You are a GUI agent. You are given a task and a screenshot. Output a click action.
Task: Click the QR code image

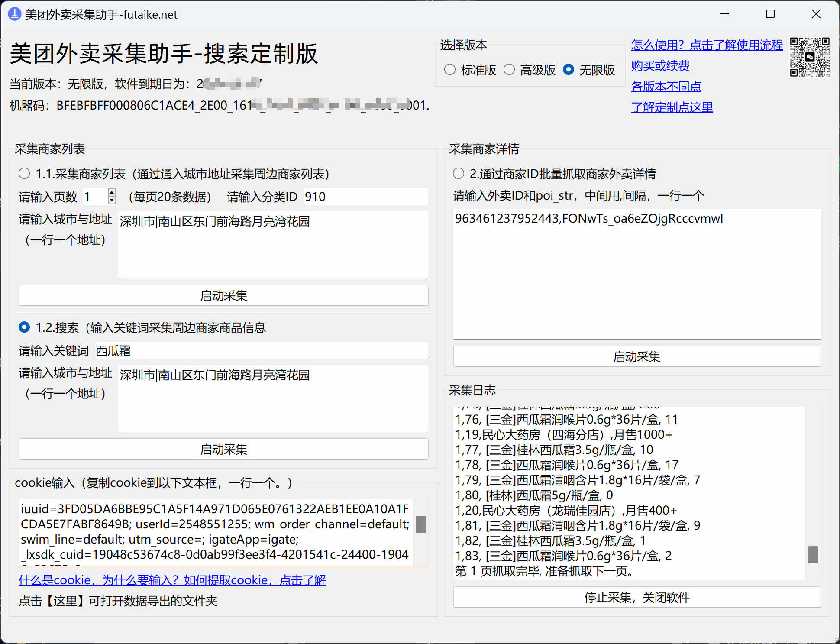810,57
